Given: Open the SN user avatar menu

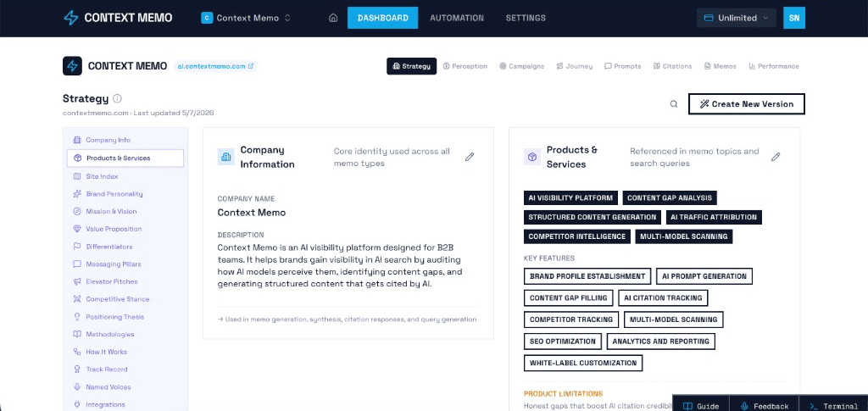Looking at the screenshot, I should click(793, 18).
